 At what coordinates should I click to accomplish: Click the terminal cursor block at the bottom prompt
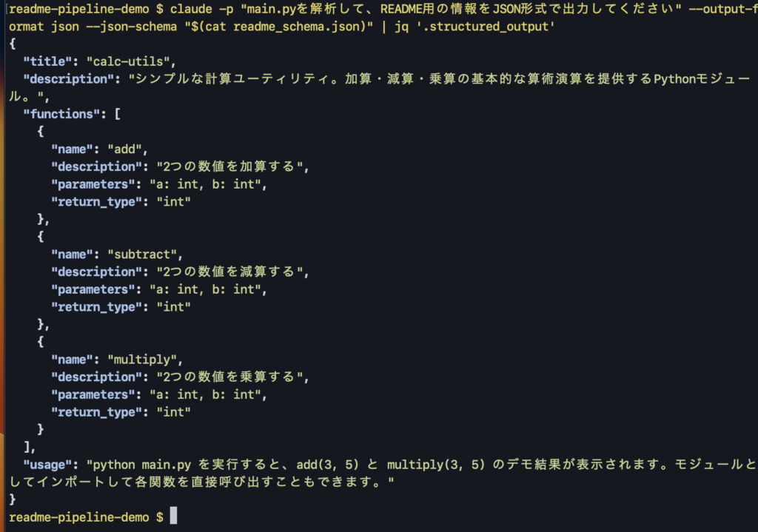click(173, 516)
